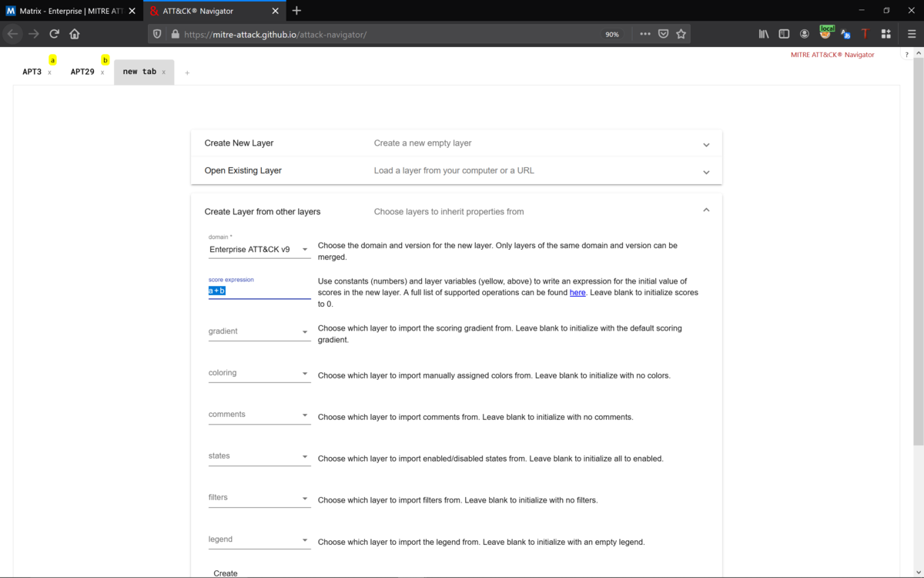
Task: Switch to the APT29 layer tab
Action: [x=82, y=72]
